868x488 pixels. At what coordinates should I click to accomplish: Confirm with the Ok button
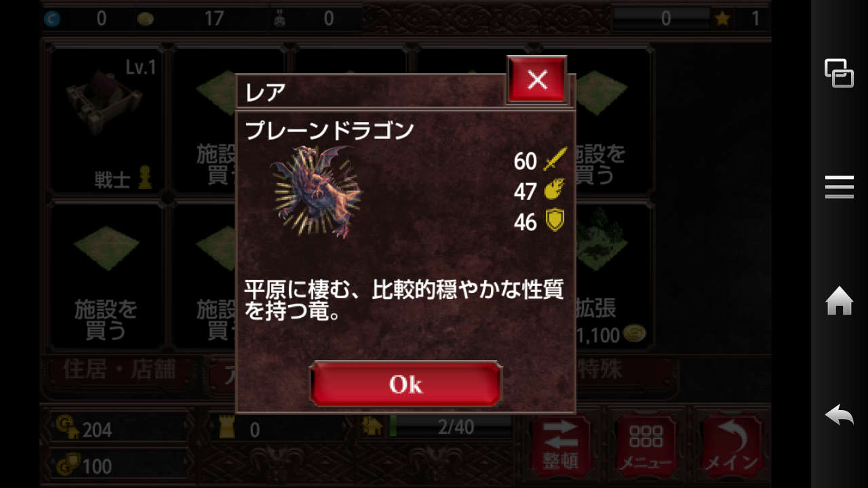point(406,384)
